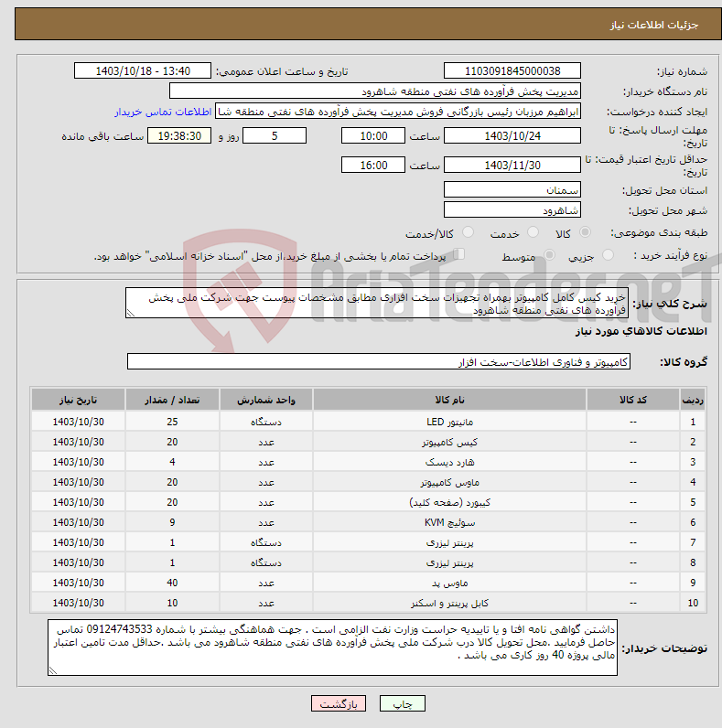Select the جزیی purchase type radio
The image size is (722, 728).
608,255
